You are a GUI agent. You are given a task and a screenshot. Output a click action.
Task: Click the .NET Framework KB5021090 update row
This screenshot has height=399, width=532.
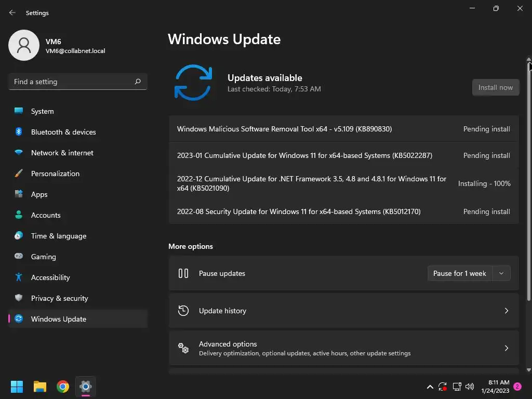pos(344,183)
